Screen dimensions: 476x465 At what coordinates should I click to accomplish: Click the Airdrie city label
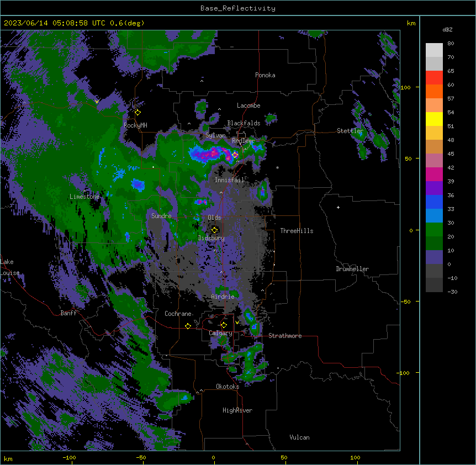[223, 297]
